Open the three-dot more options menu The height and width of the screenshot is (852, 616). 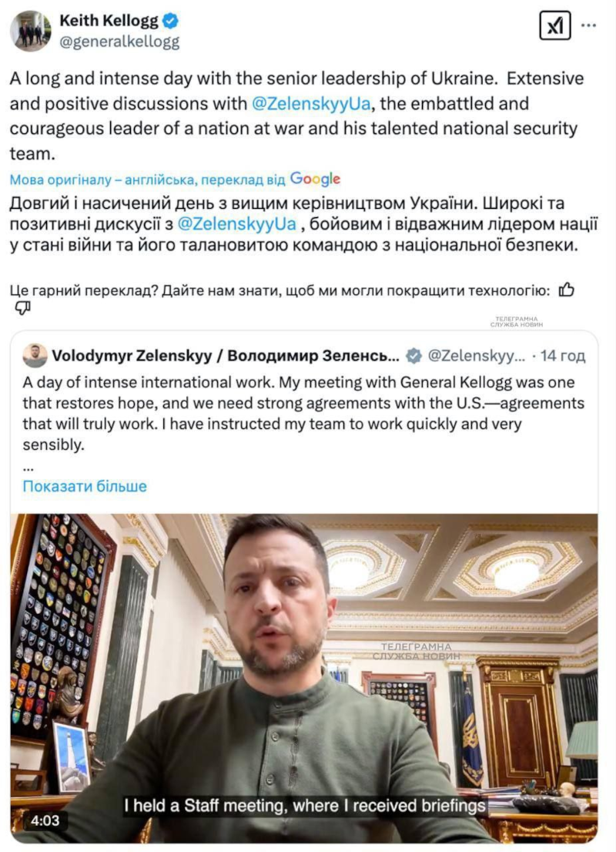588,25
